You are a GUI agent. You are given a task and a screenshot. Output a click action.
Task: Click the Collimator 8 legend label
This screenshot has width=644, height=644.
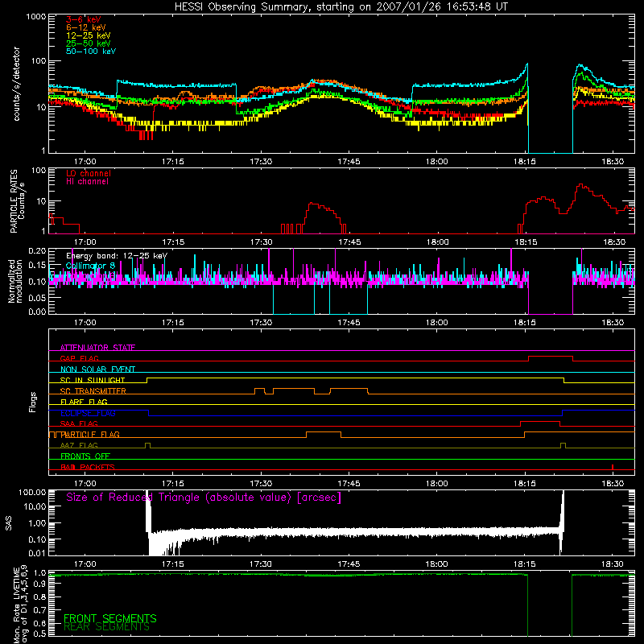click(x=90, y=266)
